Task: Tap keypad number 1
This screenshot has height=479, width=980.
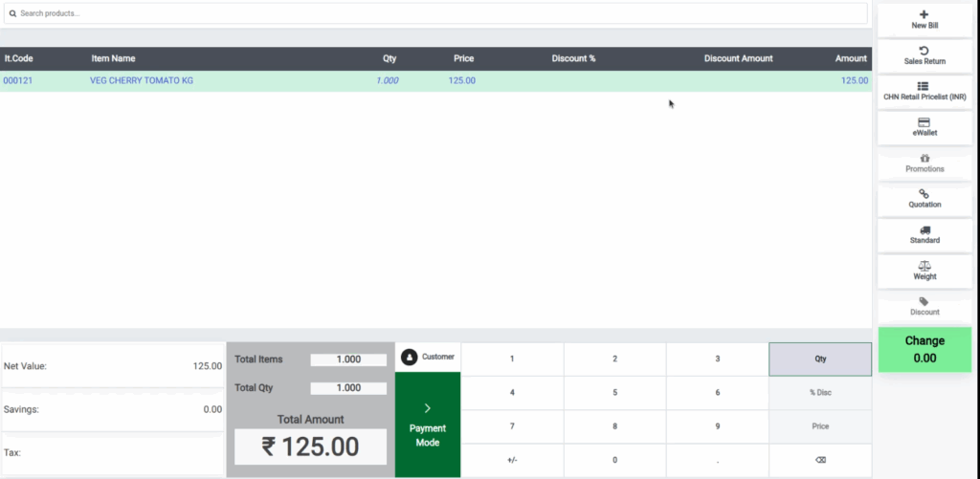Action: pyautogui.click(x=512, y=359)
